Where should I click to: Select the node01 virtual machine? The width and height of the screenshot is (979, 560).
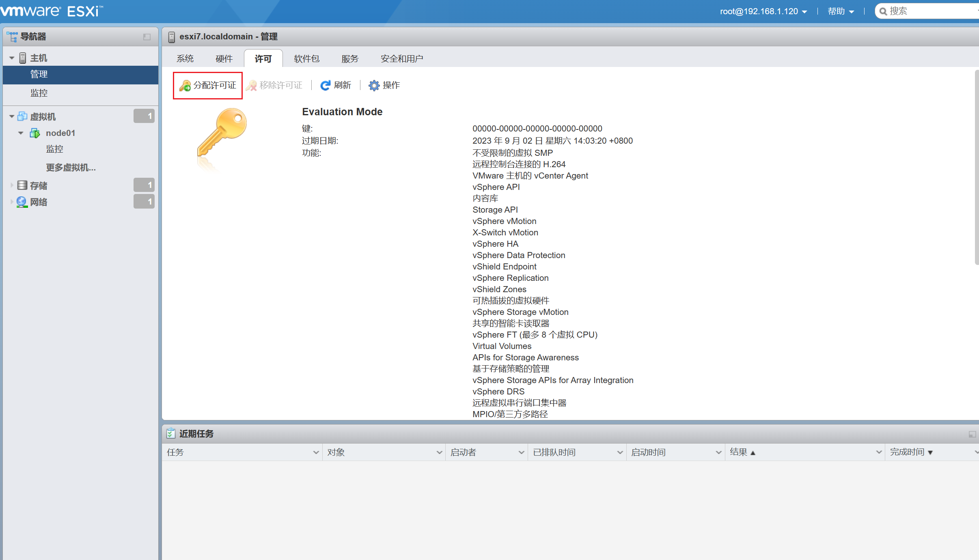pos(60,133)
